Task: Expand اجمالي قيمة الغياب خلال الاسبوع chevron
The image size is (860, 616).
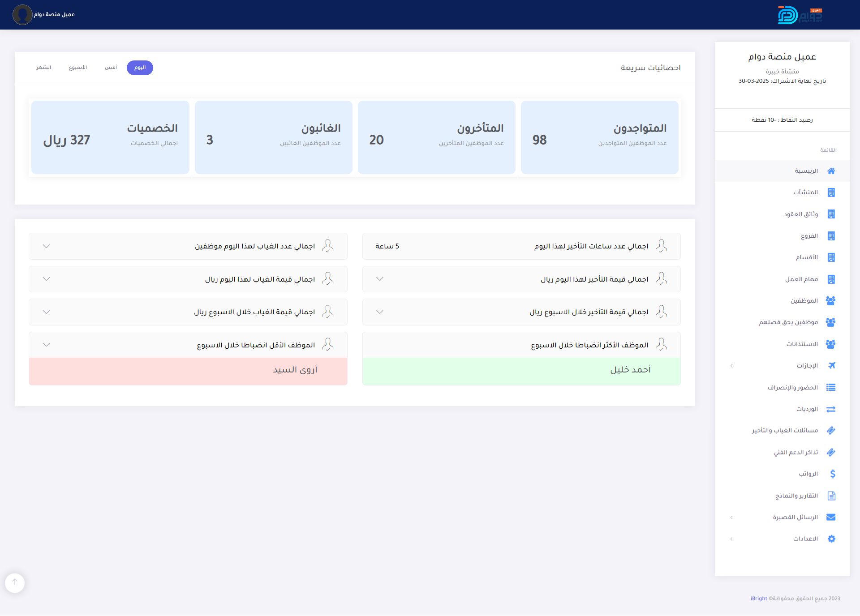Action: click(x=46, y=312)
